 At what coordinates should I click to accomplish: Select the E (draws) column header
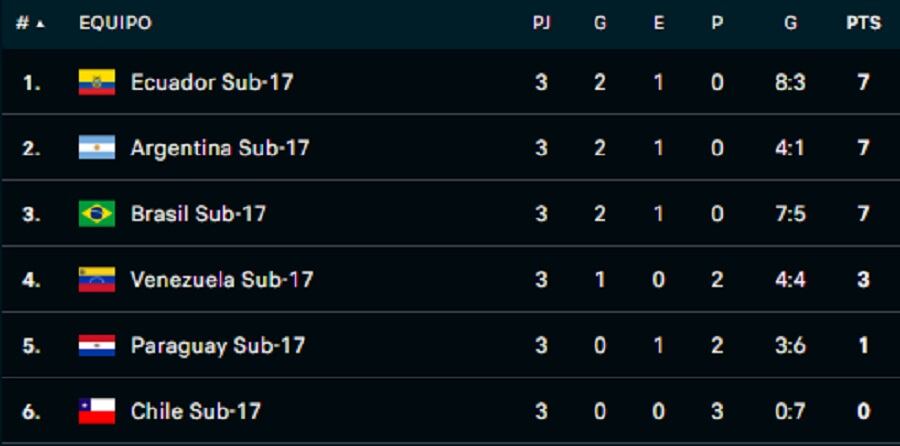coord(658,23)
